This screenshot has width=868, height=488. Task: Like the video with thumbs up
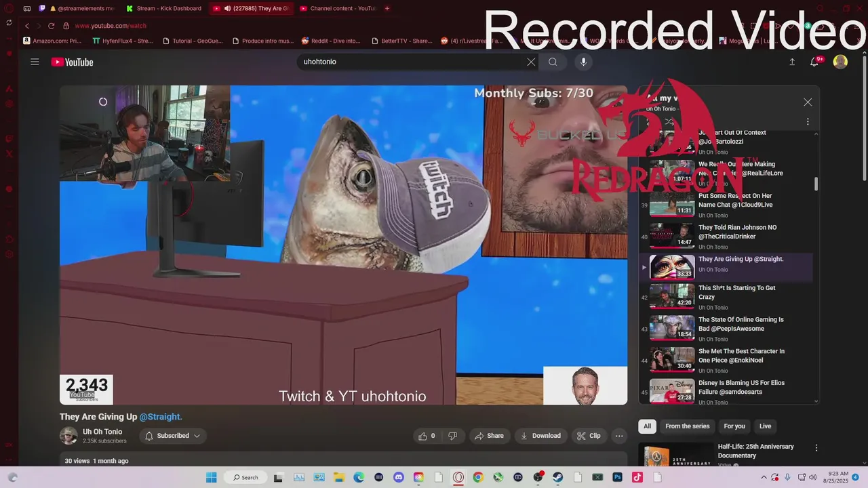click(427, 436)
